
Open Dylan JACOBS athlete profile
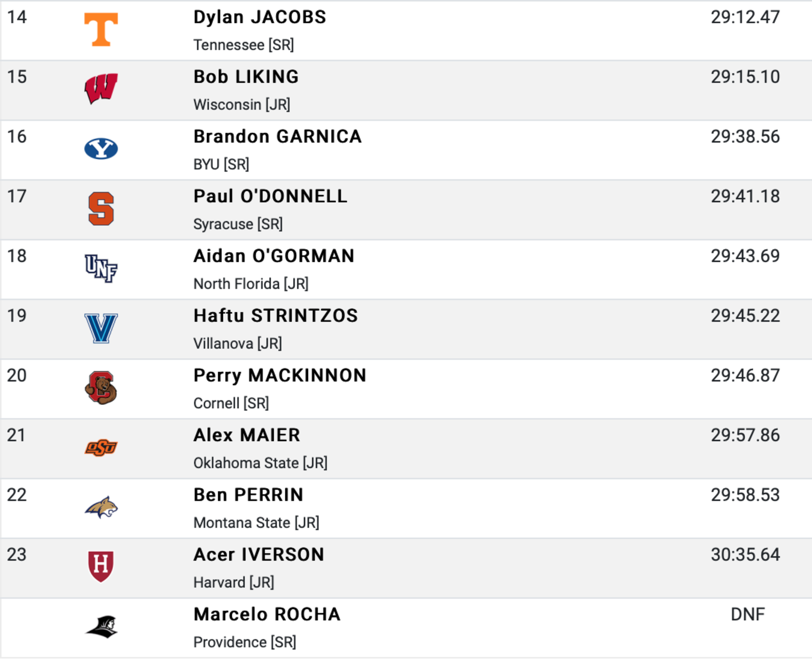click(260, 17)
